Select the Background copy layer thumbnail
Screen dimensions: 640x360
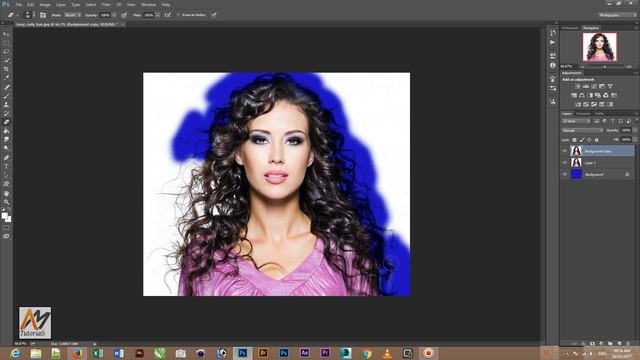(x=576, y=151)
